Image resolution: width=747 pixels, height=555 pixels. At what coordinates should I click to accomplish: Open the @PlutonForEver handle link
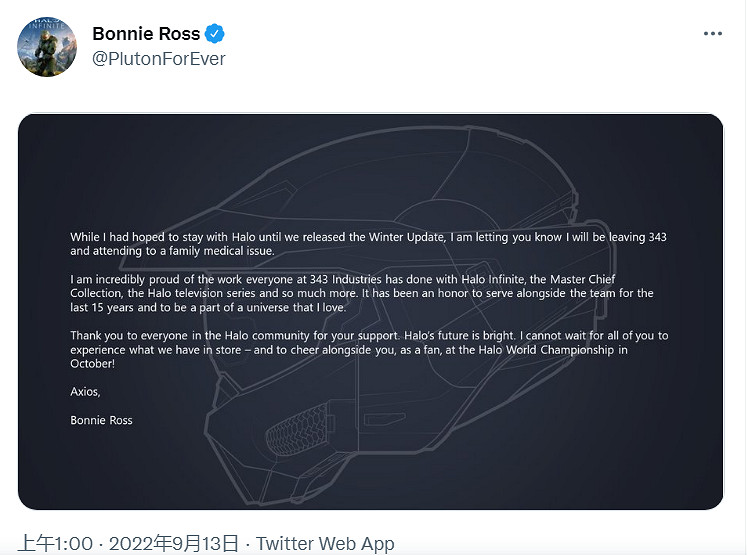coord(159,59)
